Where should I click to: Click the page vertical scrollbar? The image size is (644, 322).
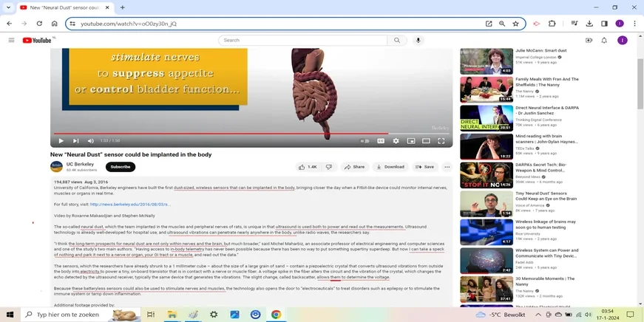(640, 83)
